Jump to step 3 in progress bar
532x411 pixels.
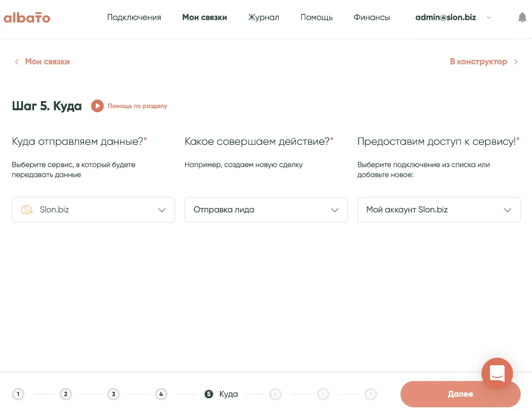(113, 394)
